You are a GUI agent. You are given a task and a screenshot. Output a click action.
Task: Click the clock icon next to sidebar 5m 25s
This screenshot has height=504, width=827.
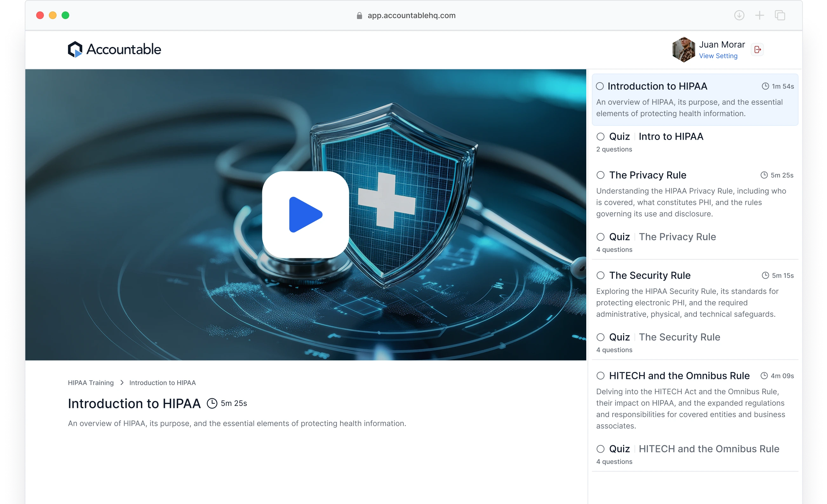[x=764, y=175]
